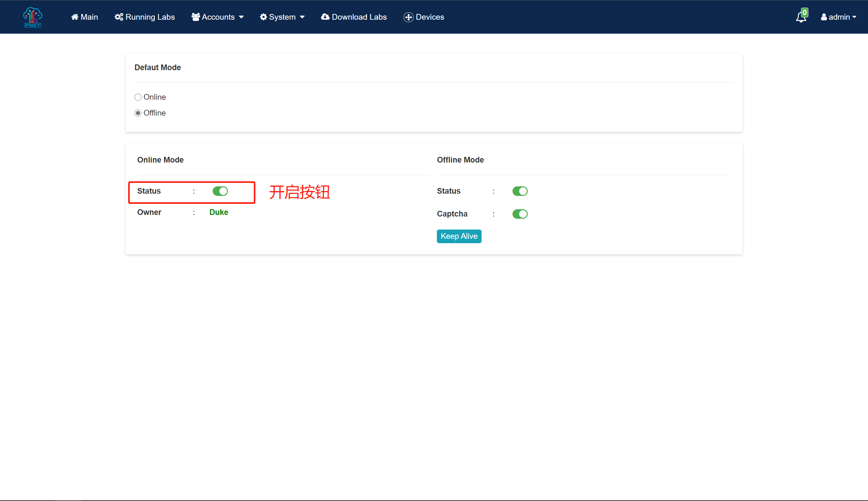Click the PNET application logo icon
This screenshot has width=868, height=501.
point(32,17)
